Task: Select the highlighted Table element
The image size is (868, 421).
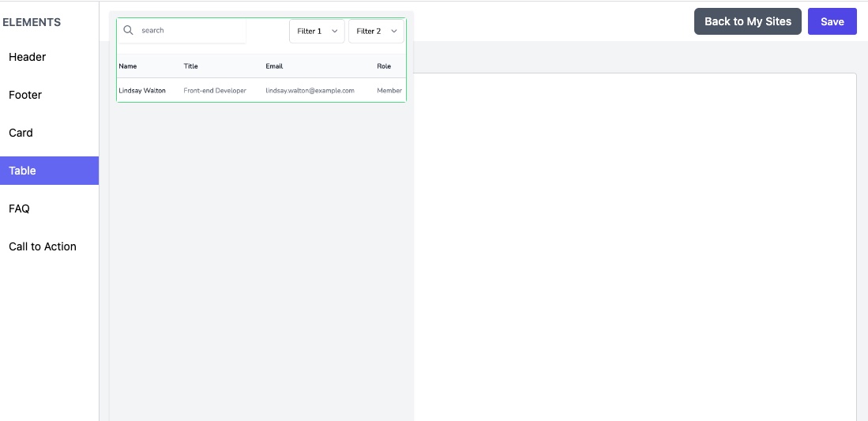Action: click(x=49, y=171)
